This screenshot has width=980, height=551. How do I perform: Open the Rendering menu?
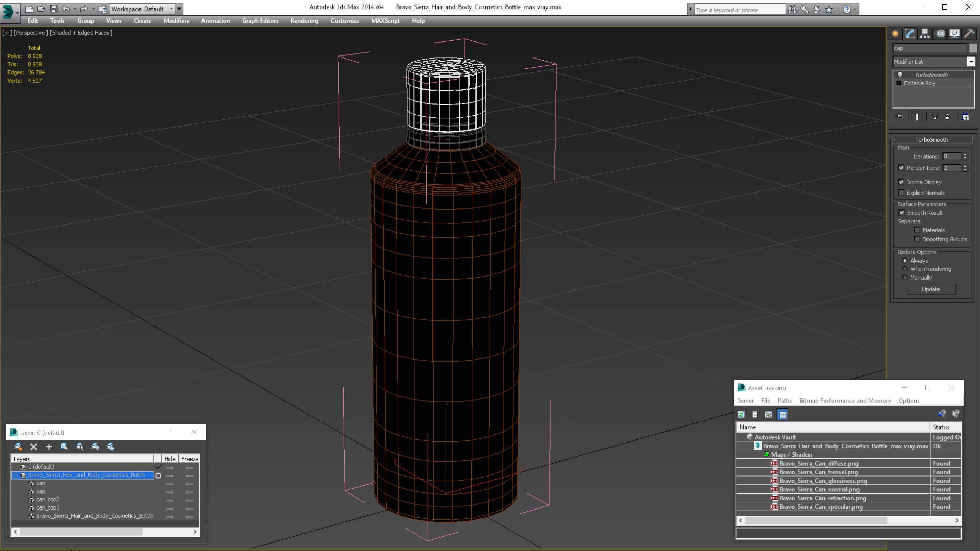[x=304, y=21]
